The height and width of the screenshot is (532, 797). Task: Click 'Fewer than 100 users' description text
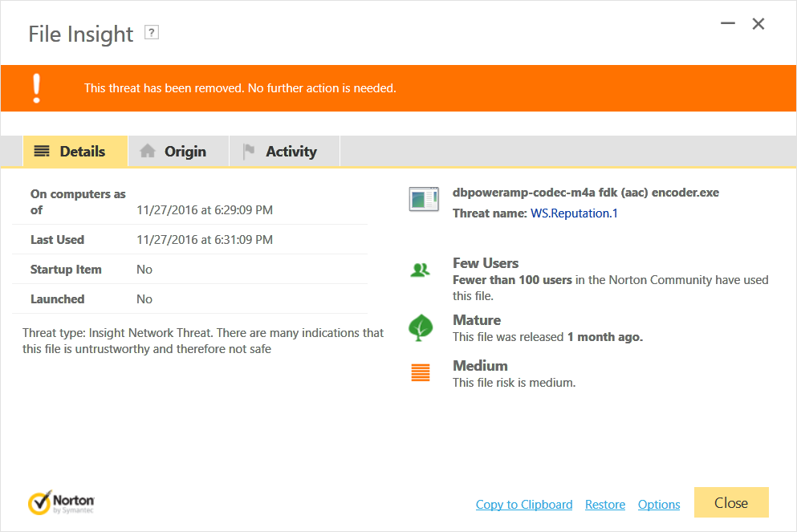pyautogui.click(x=611, y=288)
